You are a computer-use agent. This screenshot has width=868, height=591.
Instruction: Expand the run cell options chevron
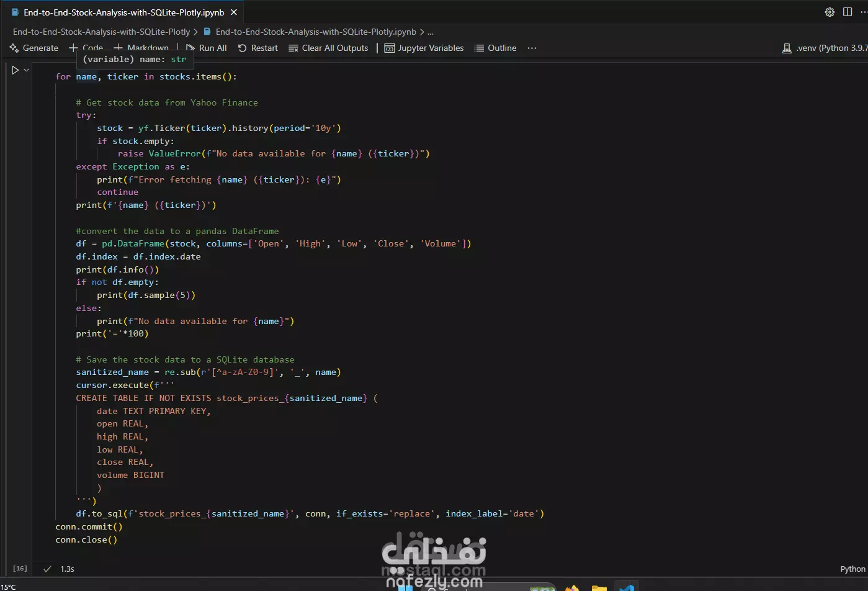point(26,70)
